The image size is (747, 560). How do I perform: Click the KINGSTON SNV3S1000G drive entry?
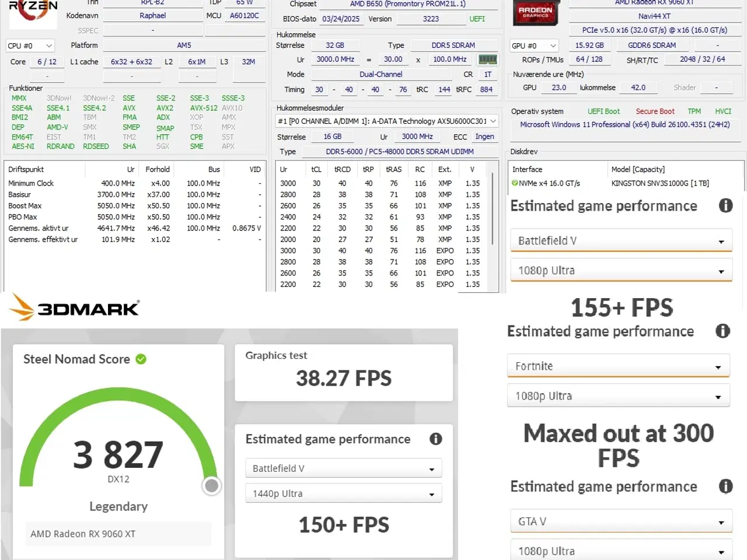(x=660, y=183)
